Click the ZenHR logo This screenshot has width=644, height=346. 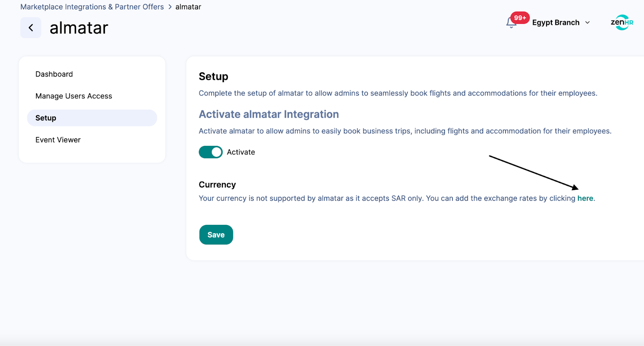622,23
